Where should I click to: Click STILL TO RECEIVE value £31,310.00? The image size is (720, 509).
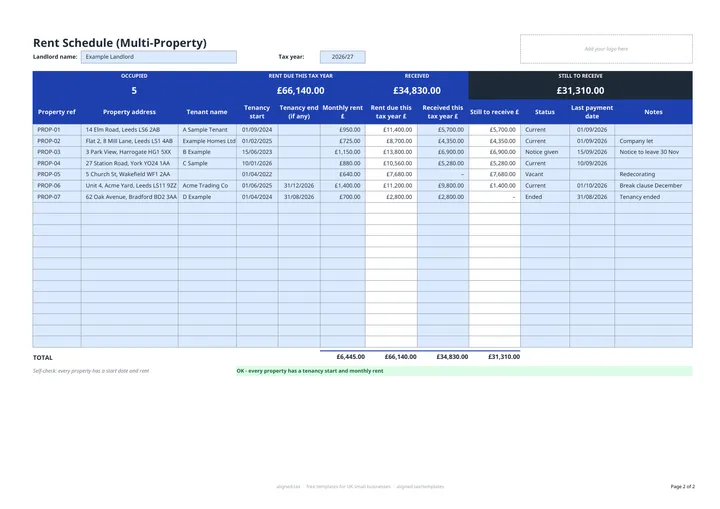tap(580, 91)
